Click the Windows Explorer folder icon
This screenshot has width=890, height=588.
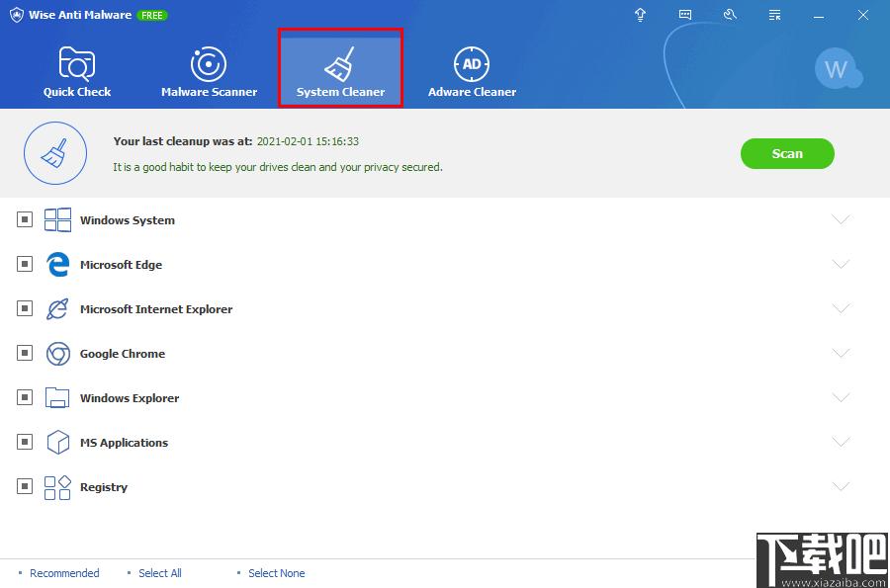pyautogui.click(x=58, y=398)
